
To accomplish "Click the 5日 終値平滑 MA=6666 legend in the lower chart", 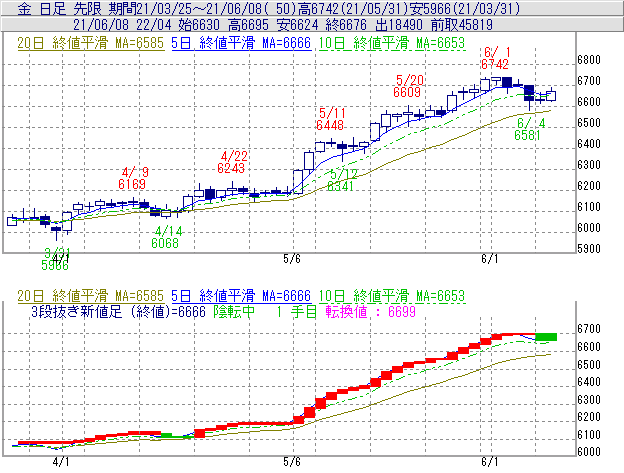I will [241, 296].
